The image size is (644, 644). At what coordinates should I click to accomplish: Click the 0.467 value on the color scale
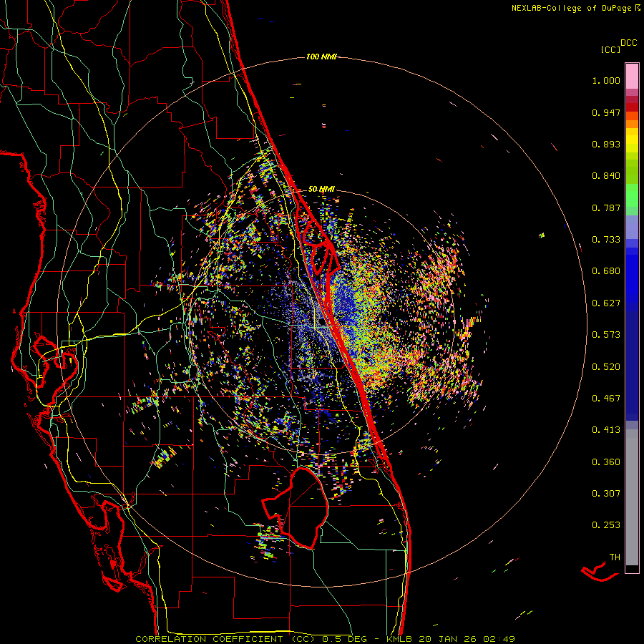606,399
